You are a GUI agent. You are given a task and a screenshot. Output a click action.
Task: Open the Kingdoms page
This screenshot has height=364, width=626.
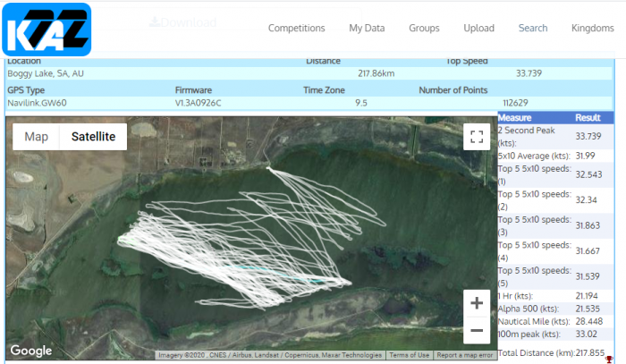[x=592, y=28]
